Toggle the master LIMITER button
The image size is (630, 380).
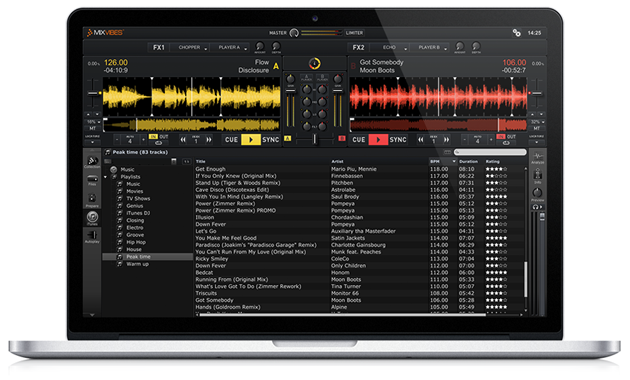click(354, 33)
